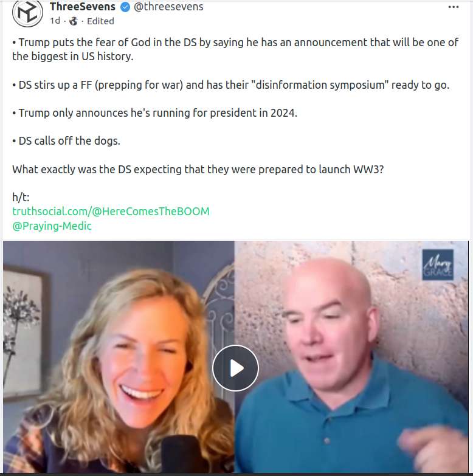Click the man in blue polo in the video
Screen dimensions: 473x476
pos(351,357)
